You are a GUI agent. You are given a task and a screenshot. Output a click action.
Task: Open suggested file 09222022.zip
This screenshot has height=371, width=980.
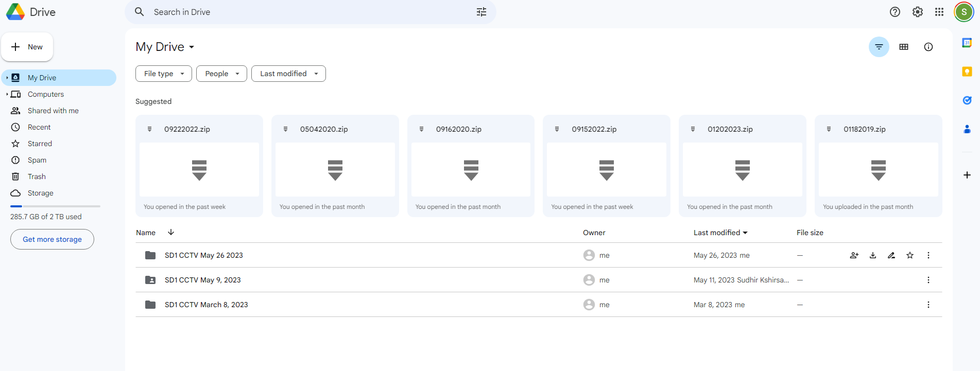(x=199, y=166)
